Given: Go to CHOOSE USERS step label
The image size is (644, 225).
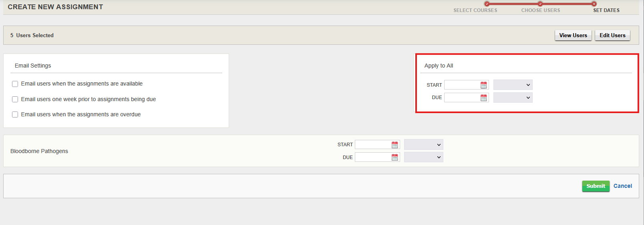Looking at the screenshot, I should (x=540, y=10).
